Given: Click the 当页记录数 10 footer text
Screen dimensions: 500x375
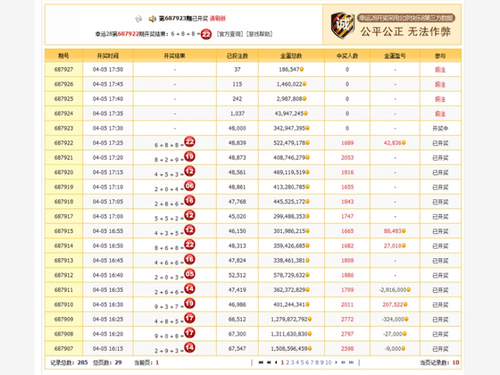Looking at the screenshot, I should click(x=439, y=362).
